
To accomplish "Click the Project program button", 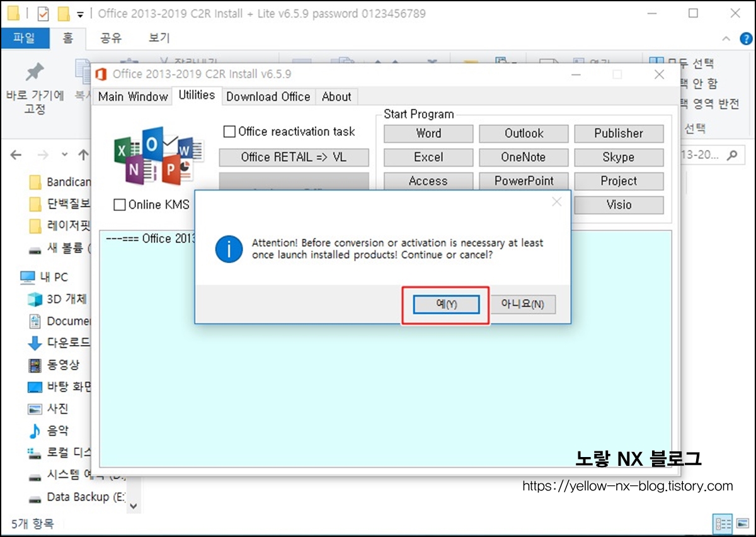I will [619, 181].
